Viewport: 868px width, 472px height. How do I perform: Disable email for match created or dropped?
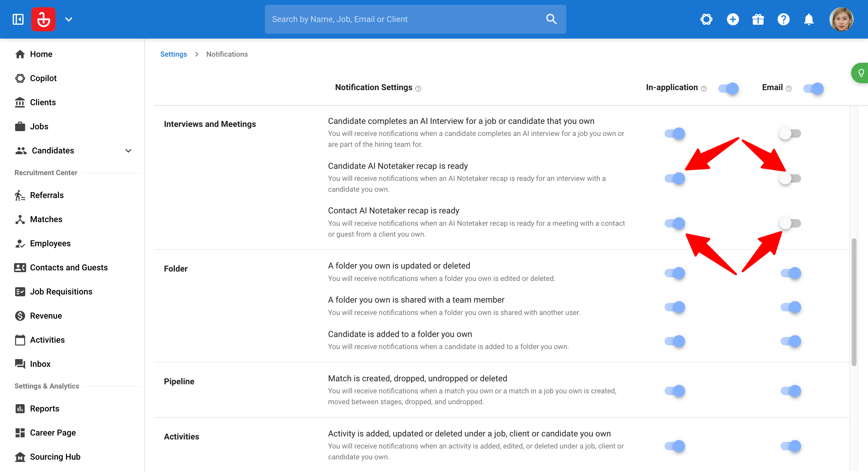coord(791,391)
